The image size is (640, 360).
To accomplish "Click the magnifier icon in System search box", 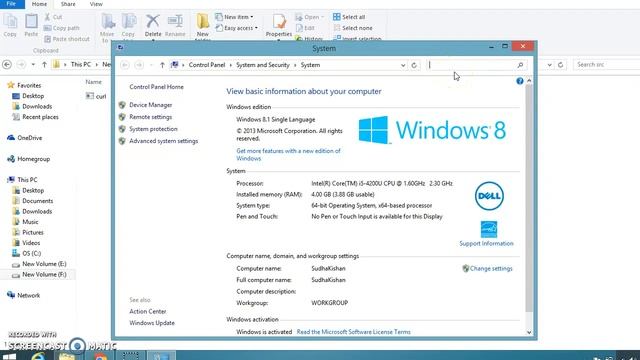I will point(520,65).
